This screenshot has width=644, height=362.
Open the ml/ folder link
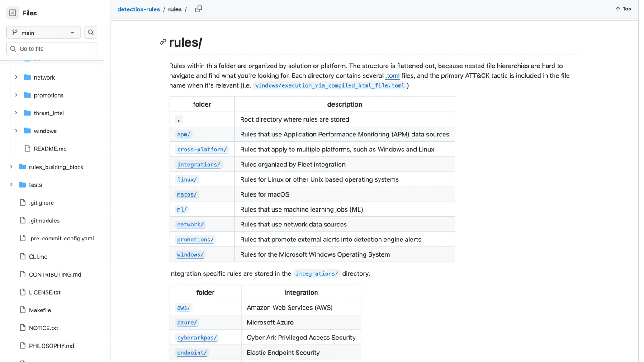182,210
